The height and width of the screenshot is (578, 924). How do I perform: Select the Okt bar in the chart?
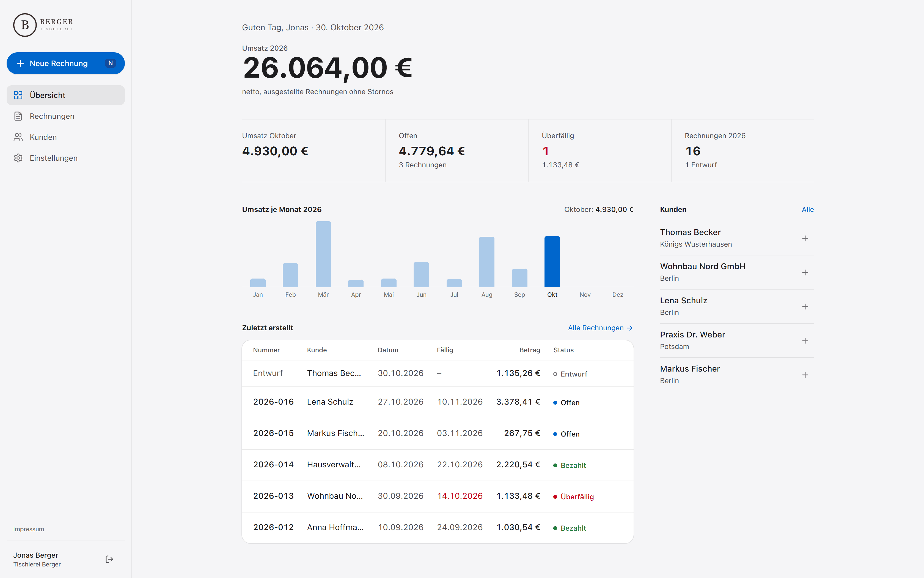pyautogui.click(x=552, y=261)
